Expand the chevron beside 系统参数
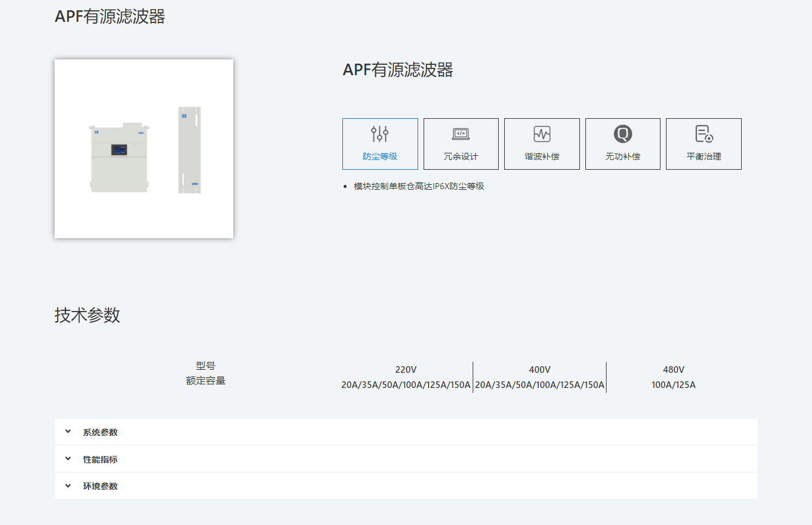Screen dimensions: 812x525 [x=68, y=432]
